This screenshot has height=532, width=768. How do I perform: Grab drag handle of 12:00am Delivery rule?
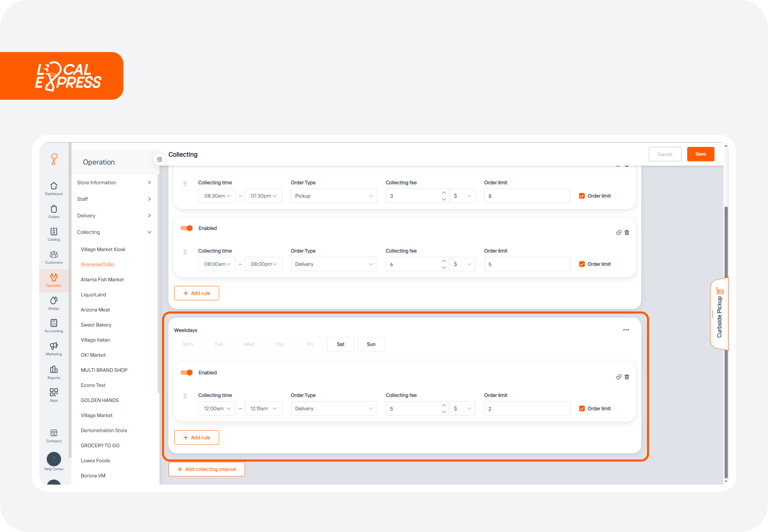point(185,396)
